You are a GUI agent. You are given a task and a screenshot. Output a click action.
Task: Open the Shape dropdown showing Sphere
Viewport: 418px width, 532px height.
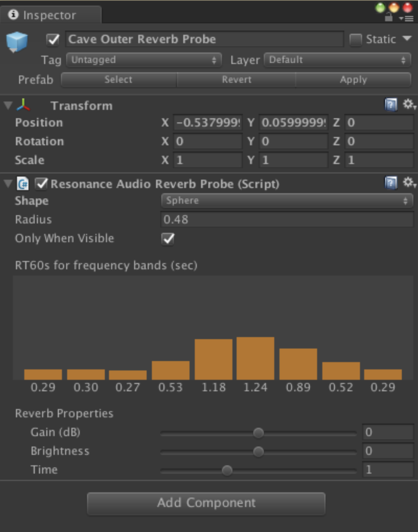286,201
